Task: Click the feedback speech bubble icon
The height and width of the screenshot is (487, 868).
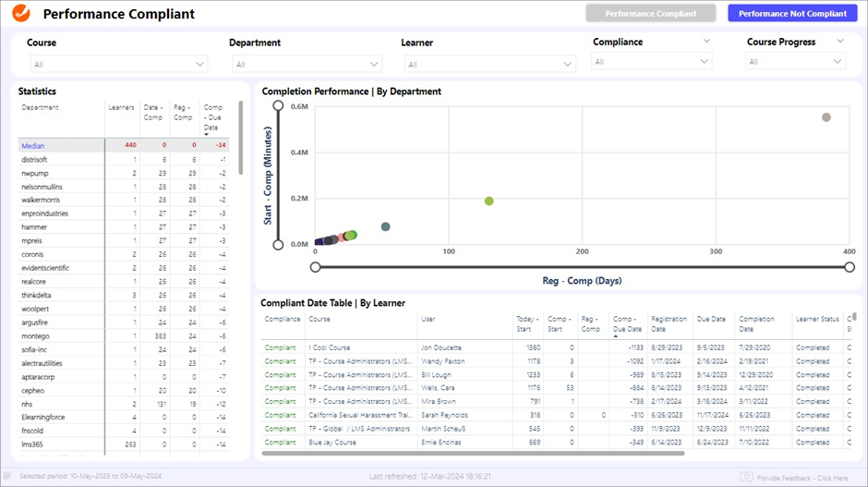Action: pos(746,477)
